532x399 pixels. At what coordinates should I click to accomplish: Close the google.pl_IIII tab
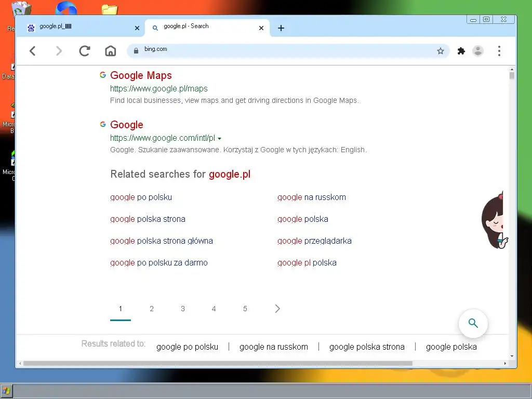coord(137,28)
